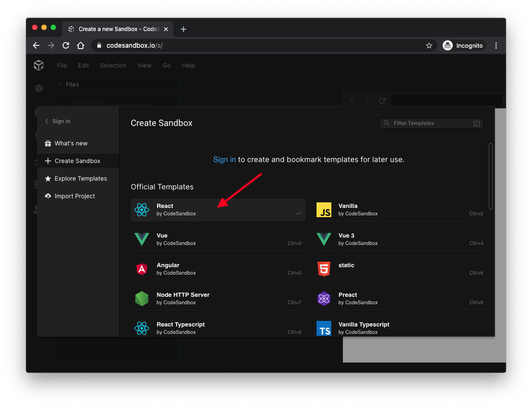Refresh the preview pane
Screen dimensions: 532x407
tap(382, 100)
